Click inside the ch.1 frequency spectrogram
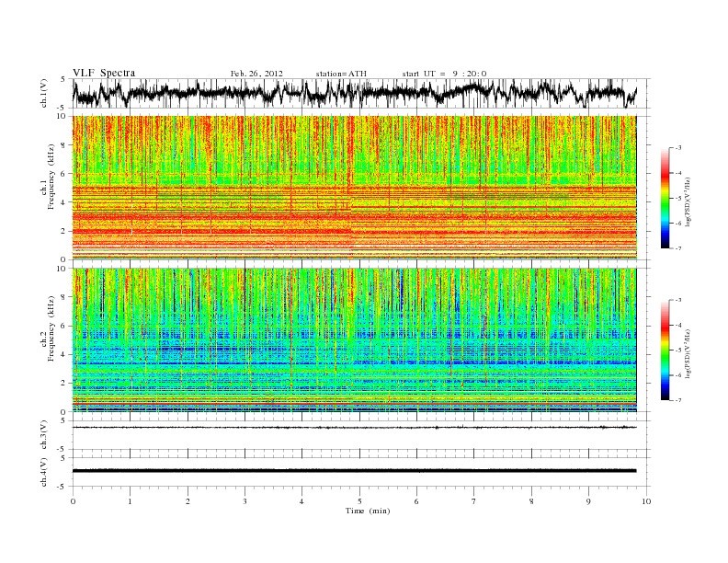This screenshot has height=563, width=728. coord(354,188)
